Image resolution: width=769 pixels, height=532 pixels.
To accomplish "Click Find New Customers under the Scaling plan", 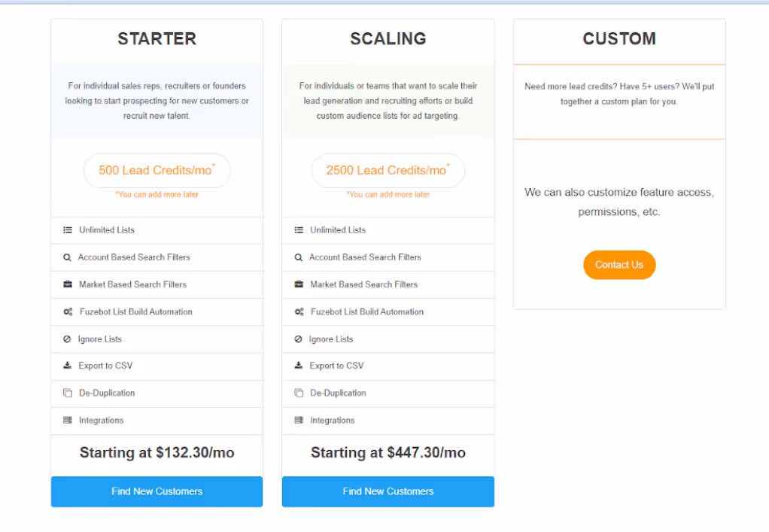I will pos(388,491).
